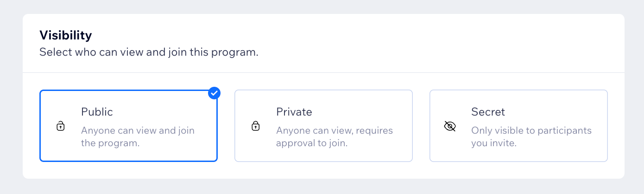Click the crossed-out eye icon for Secret

pos(450,126)
